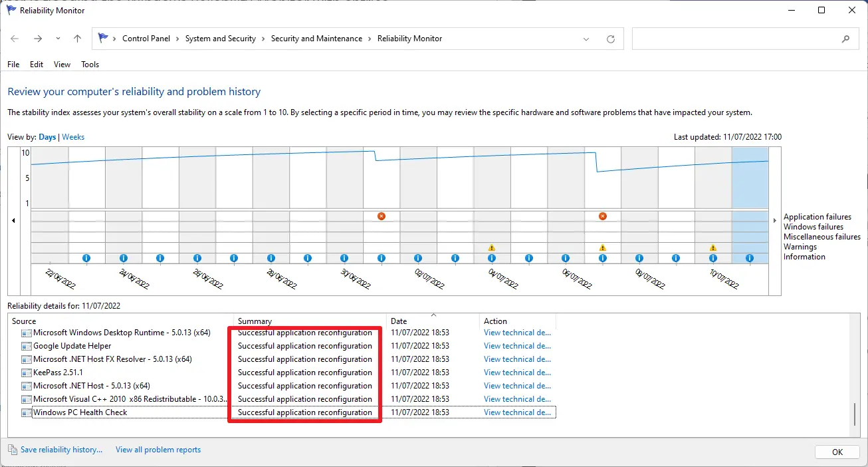This screenshot has height=467, width=868.
Task: Open the View menu
Action: pyautogui.click(x=62, y=65)
